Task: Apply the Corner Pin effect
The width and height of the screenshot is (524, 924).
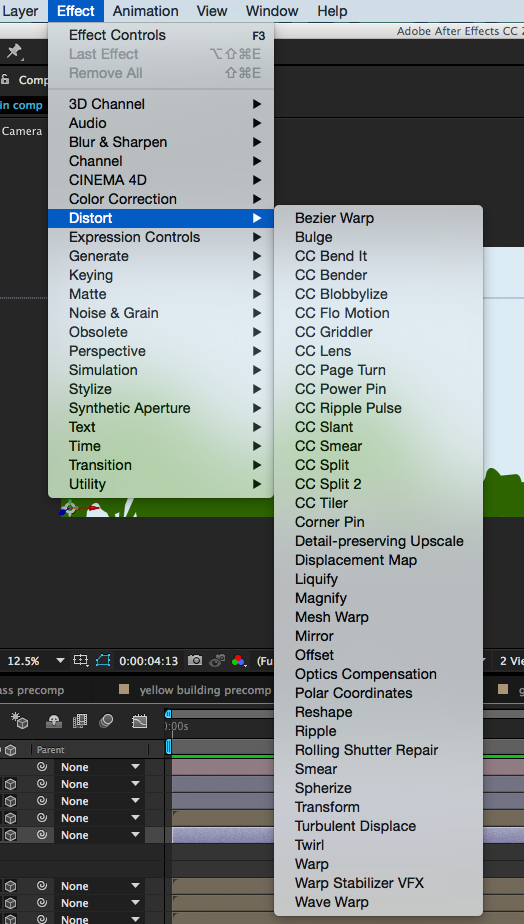Action: coord(378,522)
